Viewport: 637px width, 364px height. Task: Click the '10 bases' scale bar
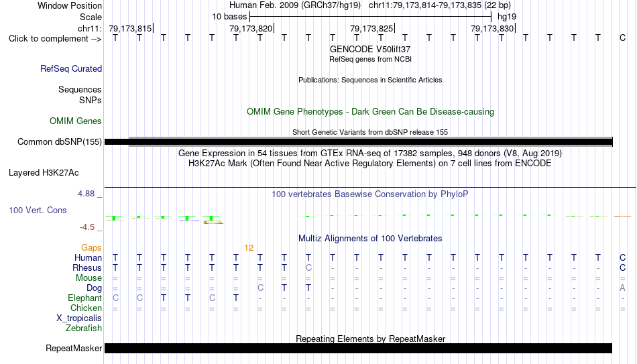tap(370, 17)
